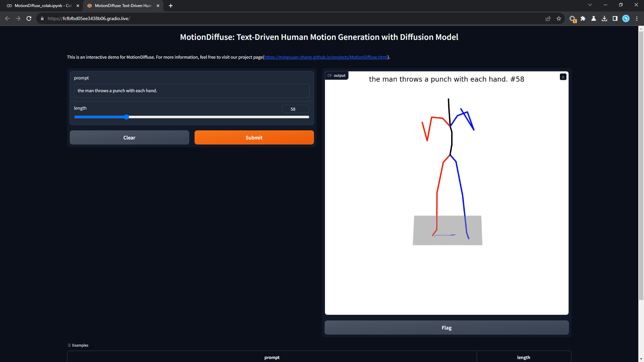Image resolution: width=644 pixels, height=362 pixels.
Task: Toggle the browser side panel icon
Action: tap(615, 18)
